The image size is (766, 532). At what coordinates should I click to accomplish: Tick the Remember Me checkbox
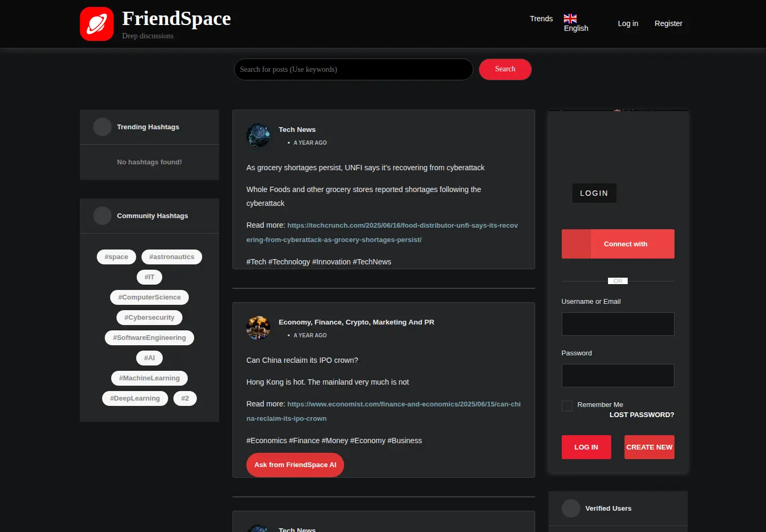[x=567, y=405]
